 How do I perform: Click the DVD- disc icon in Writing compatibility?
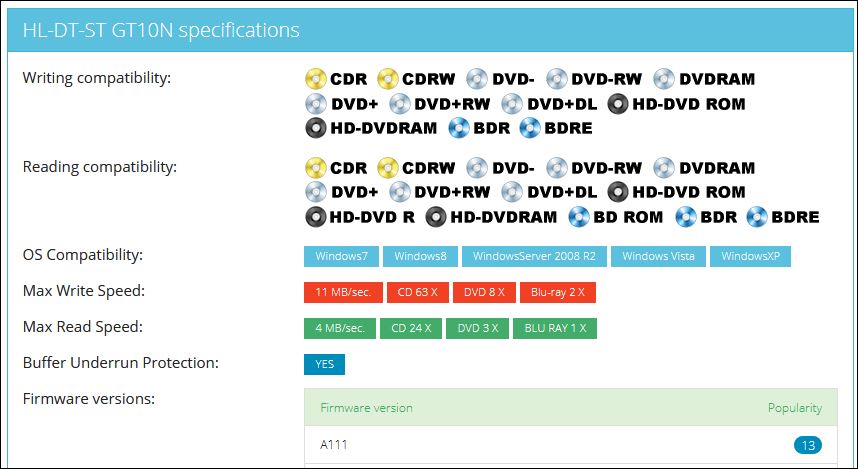coord(477,79)
